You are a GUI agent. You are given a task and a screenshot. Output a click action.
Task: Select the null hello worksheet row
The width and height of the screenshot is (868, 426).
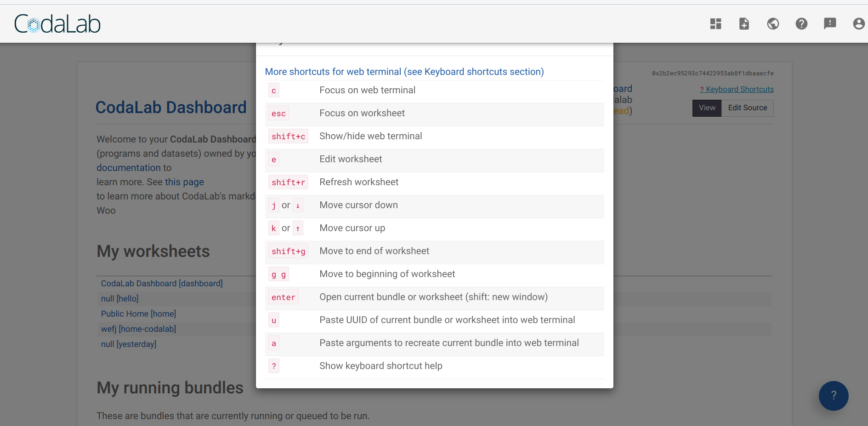click(x=119, y=298)
